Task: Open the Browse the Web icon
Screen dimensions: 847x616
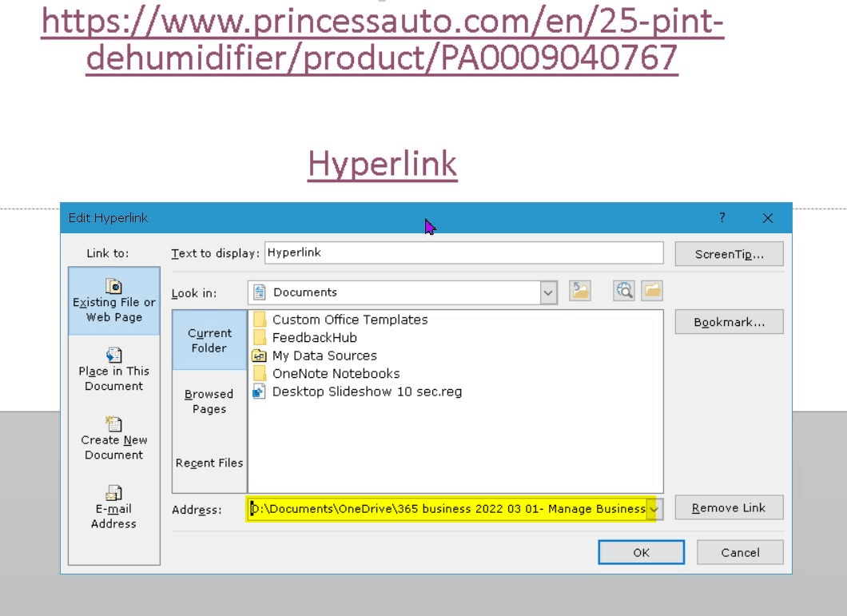Action: coord(624,292)
